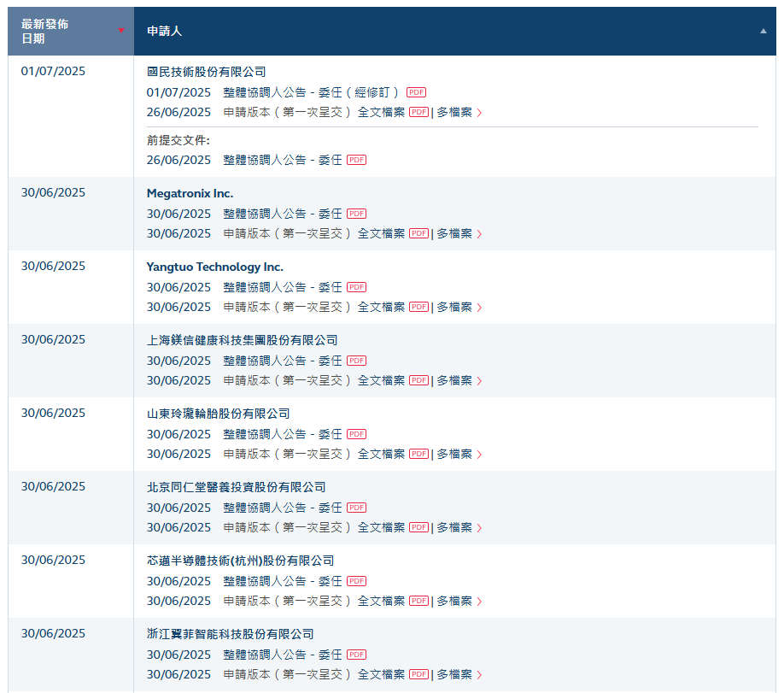Open PDF icon for 國民技術 application full file

click(x=418, y=113)
